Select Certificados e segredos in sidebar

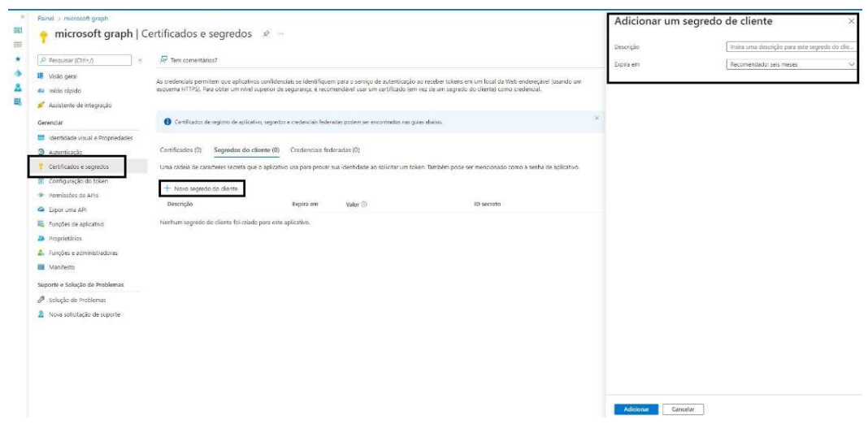[x=77, y=167]
